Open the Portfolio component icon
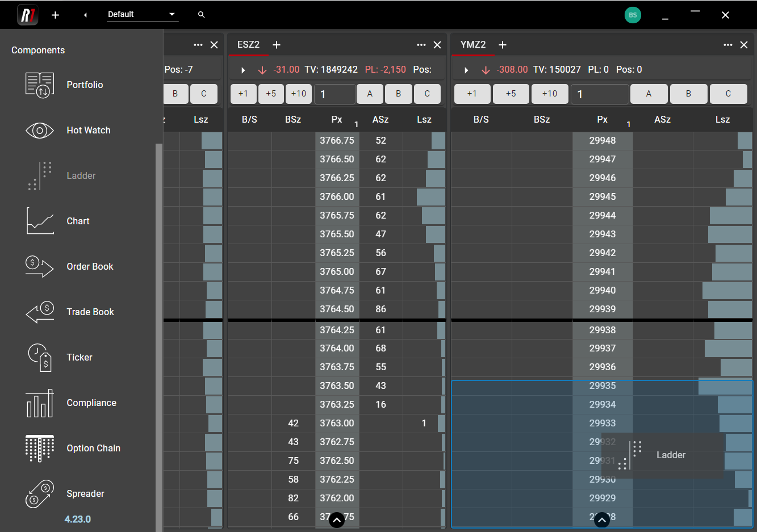This screenshot has width=757, height=532. coord(40,85)
